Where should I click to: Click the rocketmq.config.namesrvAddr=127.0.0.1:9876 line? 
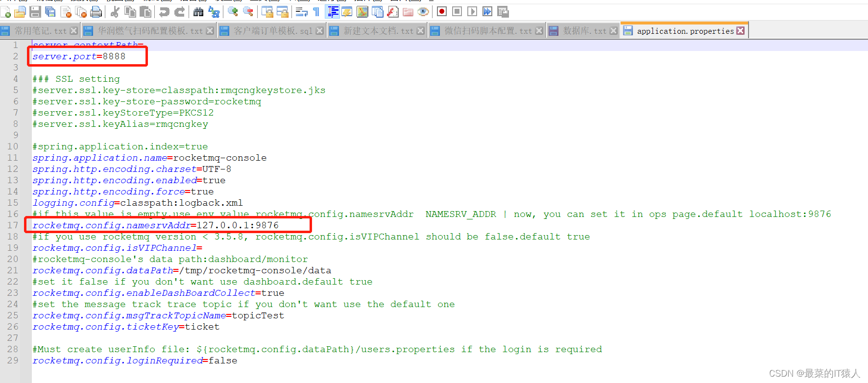(x=155, y=225)
